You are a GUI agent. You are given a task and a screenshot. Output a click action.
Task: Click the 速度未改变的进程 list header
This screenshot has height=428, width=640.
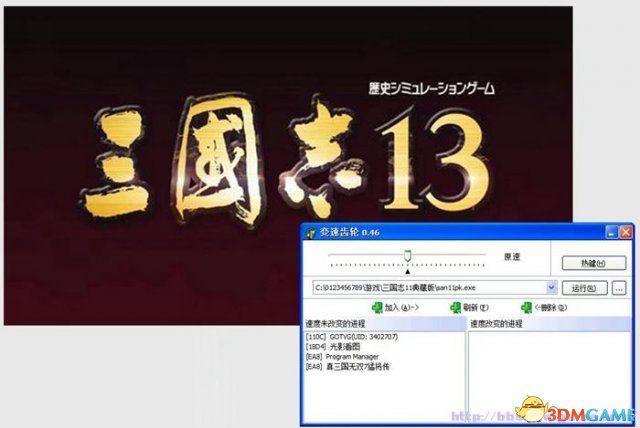[384, 324]
